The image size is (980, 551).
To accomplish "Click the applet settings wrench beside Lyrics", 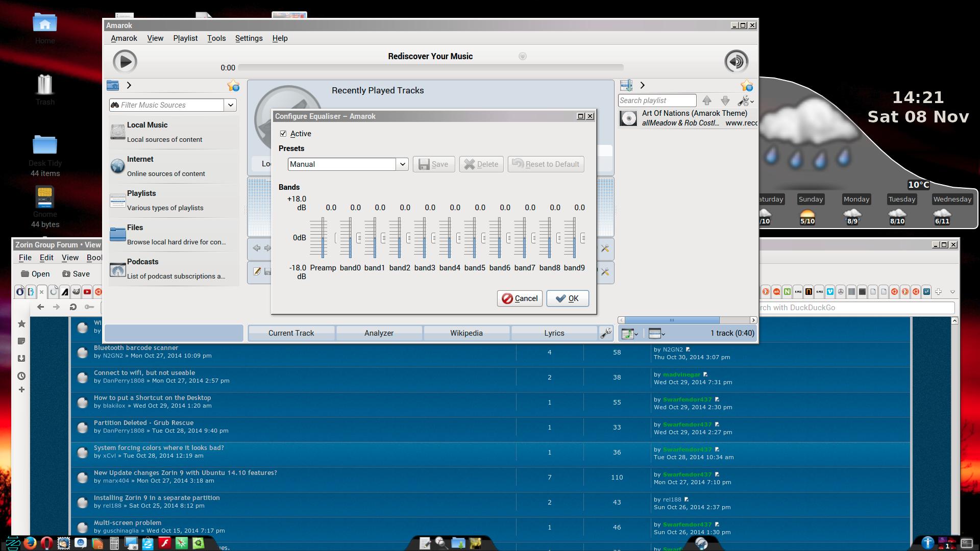I will coord(606,333).
